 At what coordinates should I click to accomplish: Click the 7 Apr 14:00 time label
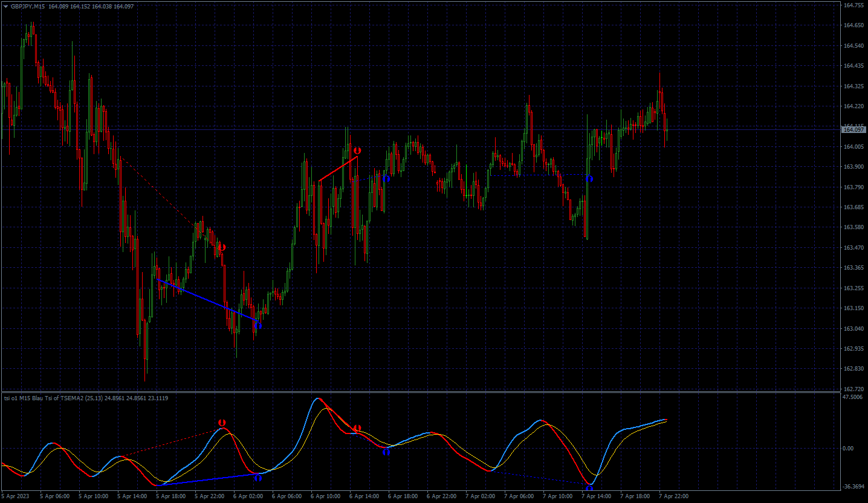click(x=596, y=496)
